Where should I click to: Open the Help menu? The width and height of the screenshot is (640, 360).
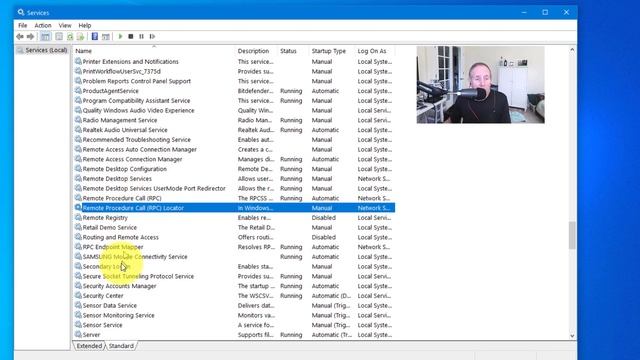(84, 25)
